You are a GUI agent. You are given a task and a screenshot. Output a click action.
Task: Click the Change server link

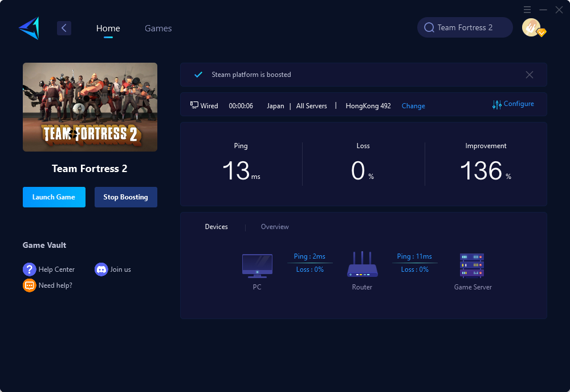[413, 106]
